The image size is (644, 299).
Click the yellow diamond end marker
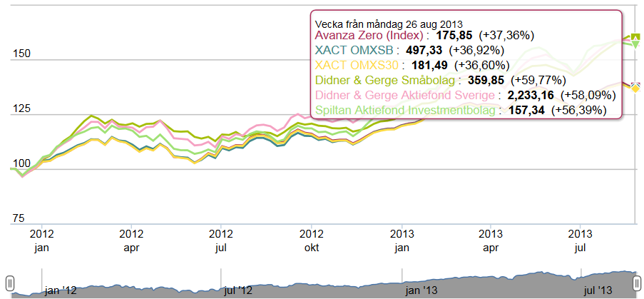click(635, 88)
